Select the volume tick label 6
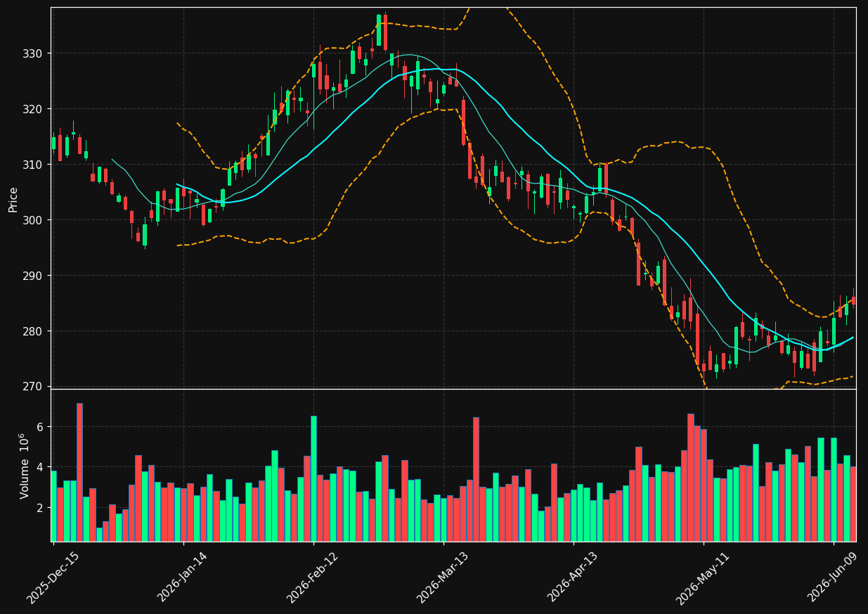The height and width of the screenshot is (614, 868). 40,427
